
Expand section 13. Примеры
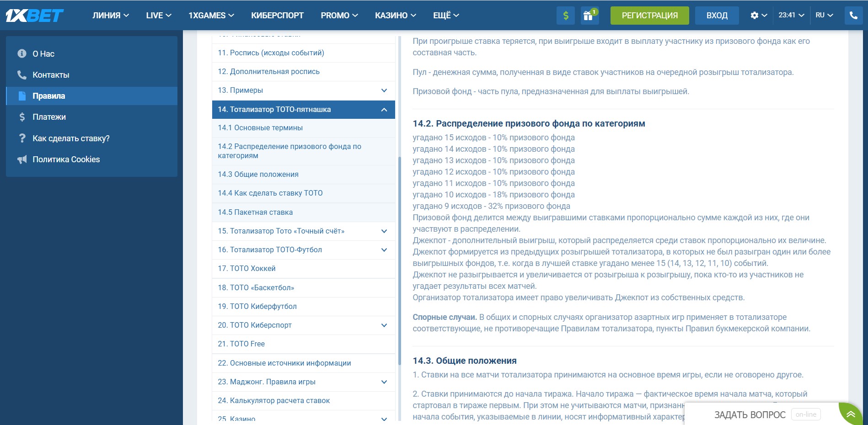click(384, 90)
